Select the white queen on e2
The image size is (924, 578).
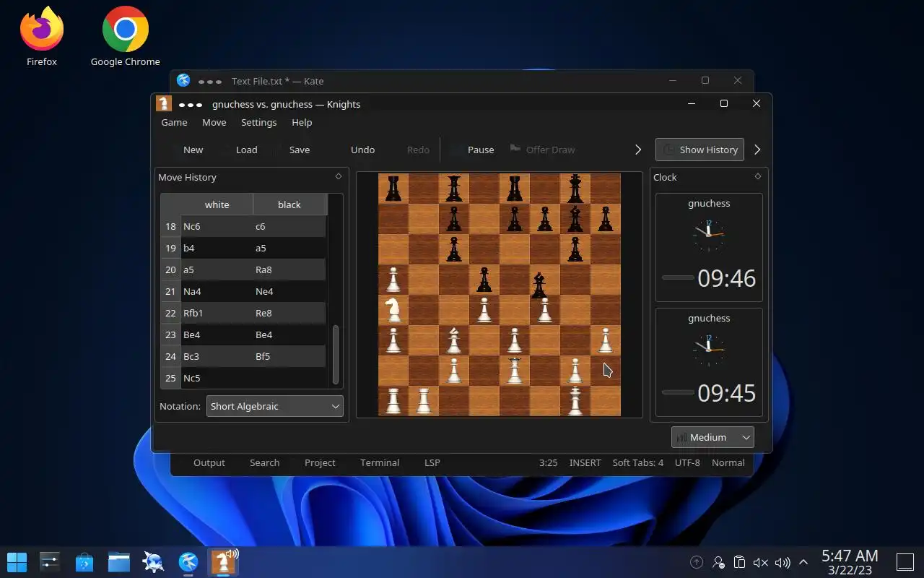coord(515,371)
